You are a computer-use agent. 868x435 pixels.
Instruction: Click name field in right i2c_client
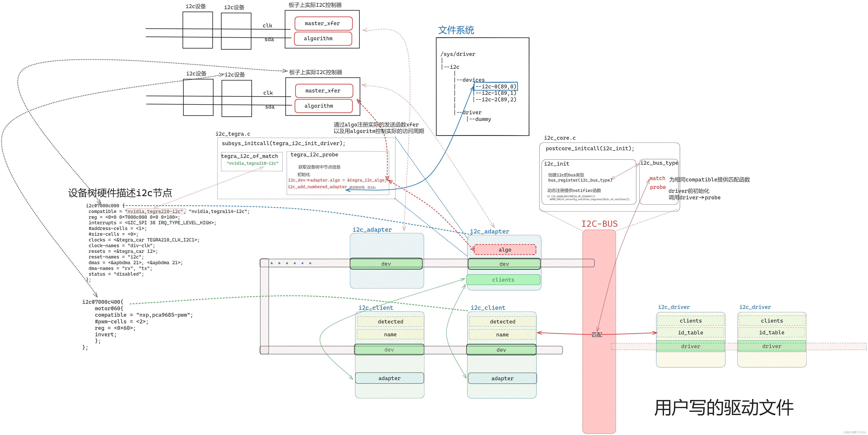click(502, 335)
